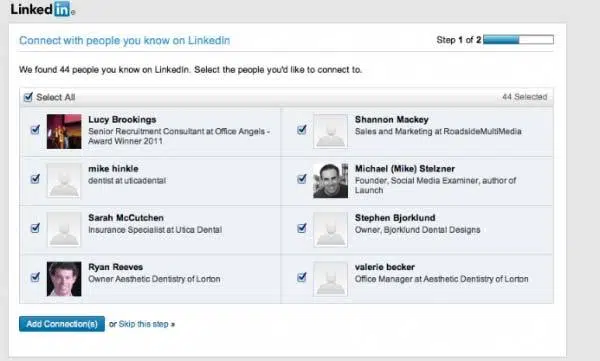Click 'dentist at uticadental' text
600x361 pixels.
[127, 180]
